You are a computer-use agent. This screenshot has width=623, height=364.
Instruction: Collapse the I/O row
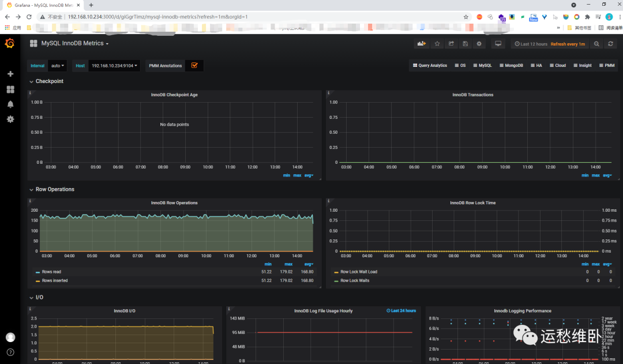pyautogui.click(x=36, y=298)
